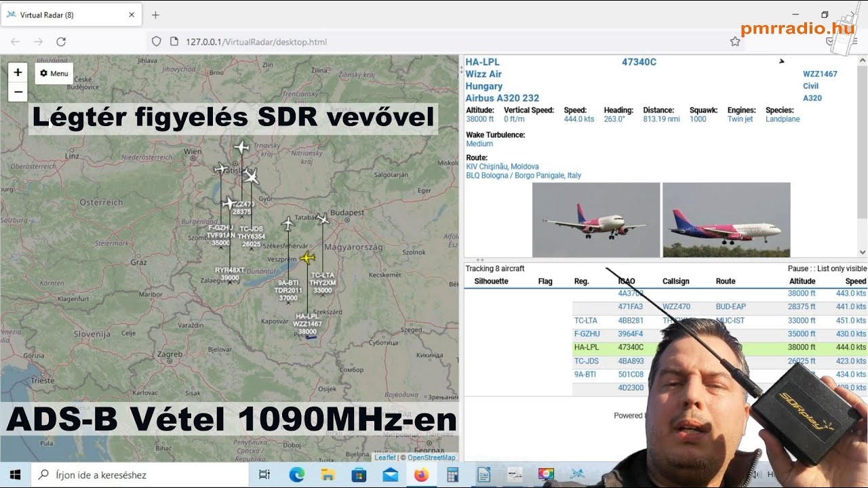Click 47340C ICAO in detail header
The image size is (868, 488).
(x=639, y=62)
